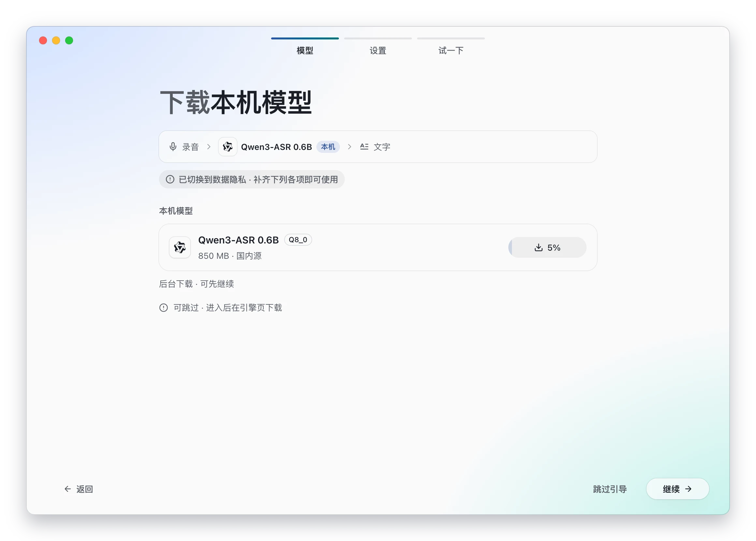756x541 pixels.
Task: Click the 5% download progress button
Action: 547,247
